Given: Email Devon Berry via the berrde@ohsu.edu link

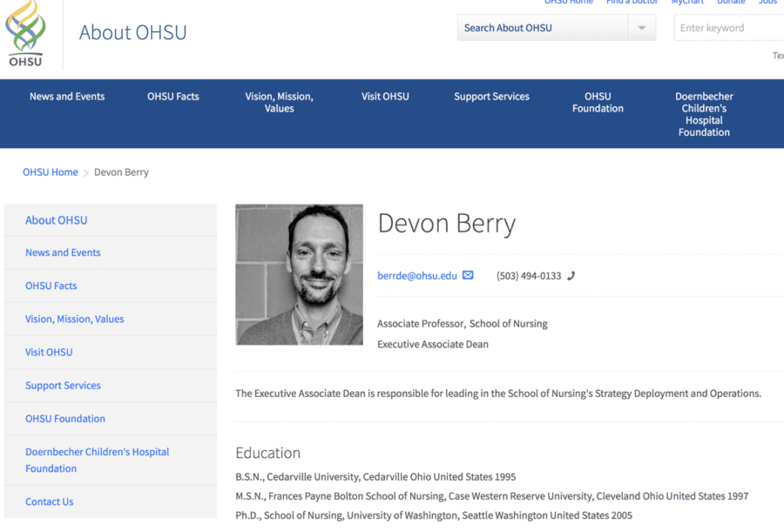Looking at the screenshot, I should click(x=416, y=275).
